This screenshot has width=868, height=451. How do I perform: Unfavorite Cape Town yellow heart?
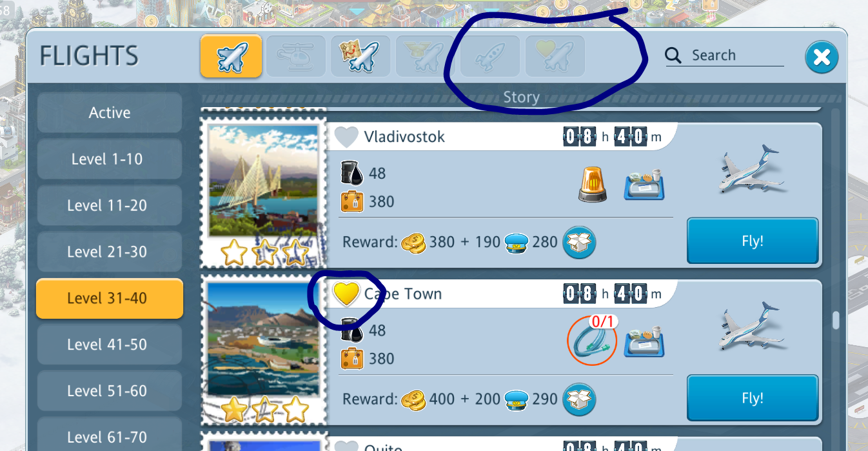(346, 294)
